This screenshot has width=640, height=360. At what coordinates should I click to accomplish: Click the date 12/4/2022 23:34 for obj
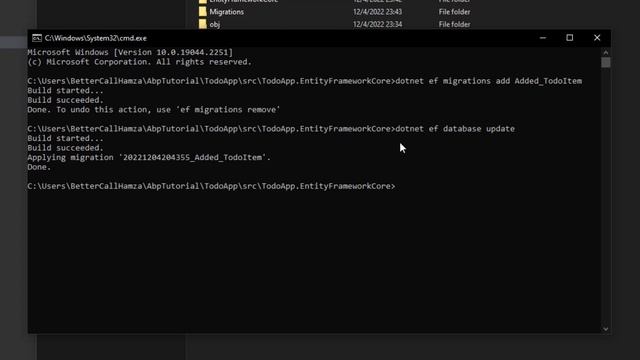(x=378, y=24)
